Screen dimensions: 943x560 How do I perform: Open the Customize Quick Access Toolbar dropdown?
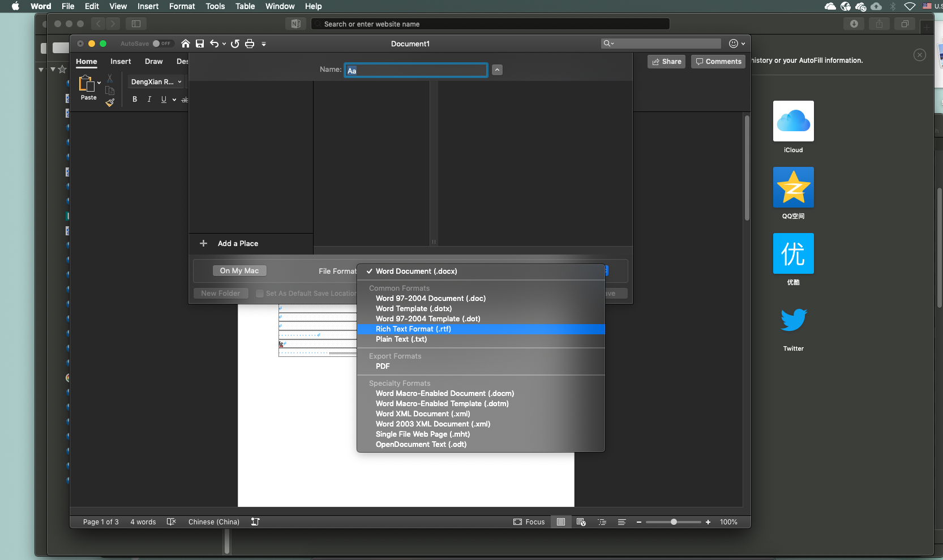(264, 44)
